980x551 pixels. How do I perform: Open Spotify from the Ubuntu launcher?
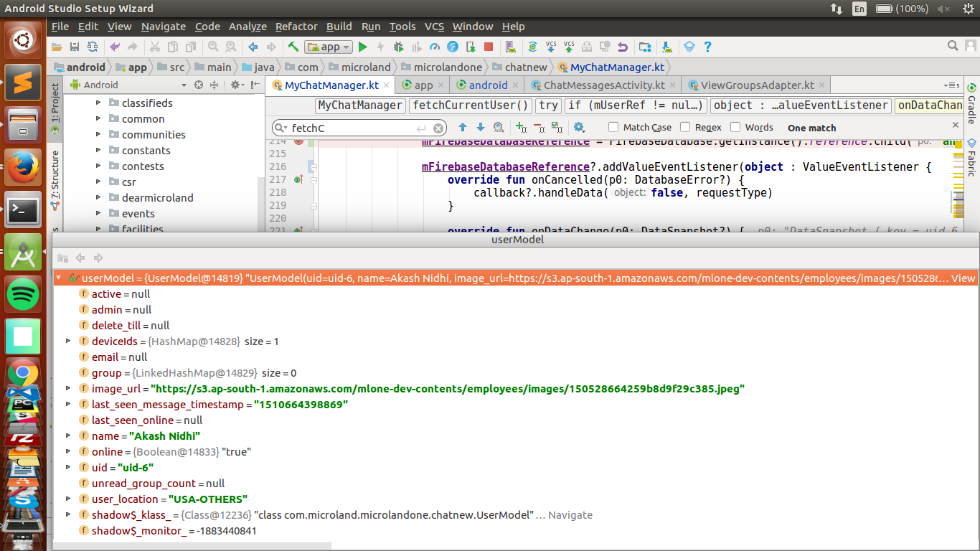pos(23,294)
